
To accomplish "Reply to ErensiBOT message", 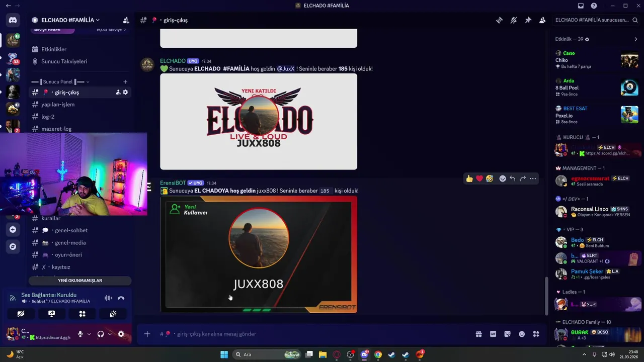I will pyautogui.click(x=512, y=178).
